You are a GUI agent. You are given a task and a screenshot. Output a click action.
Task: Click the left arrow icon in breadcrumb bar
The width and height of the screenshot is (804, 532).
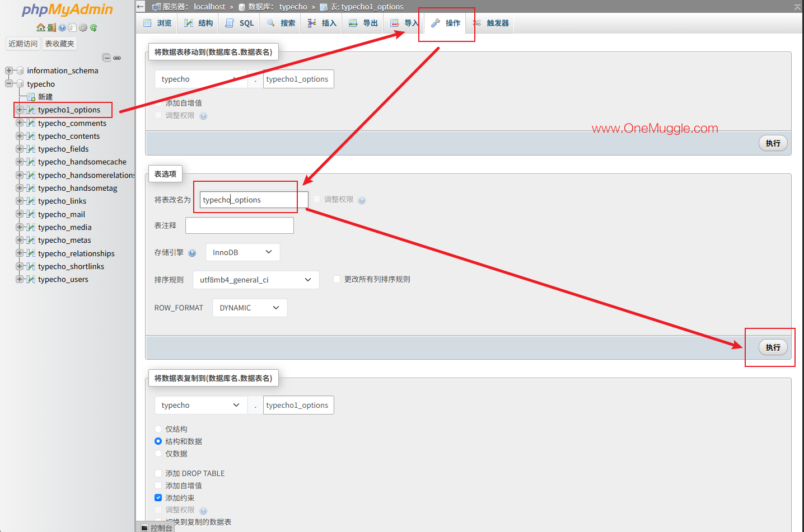coord(141,7)
